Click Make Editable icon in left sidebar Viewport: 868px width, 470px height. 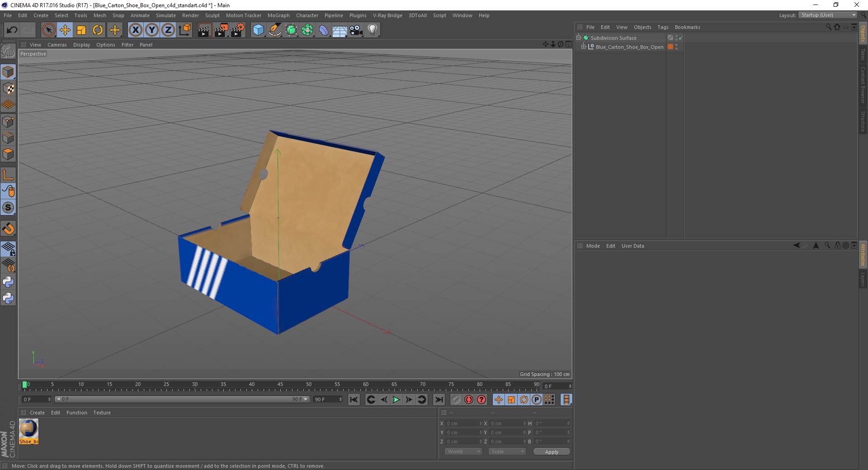(x=8, y=52)
